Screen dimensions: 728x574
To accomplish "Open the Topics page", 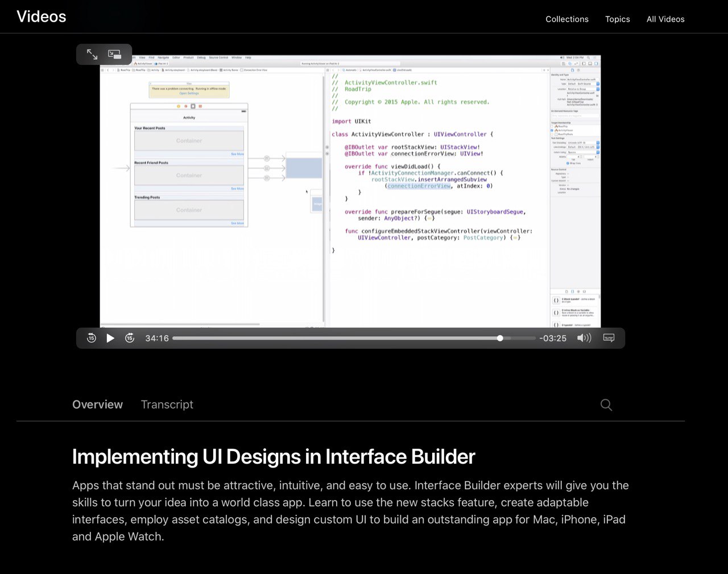I will point(618,19).
